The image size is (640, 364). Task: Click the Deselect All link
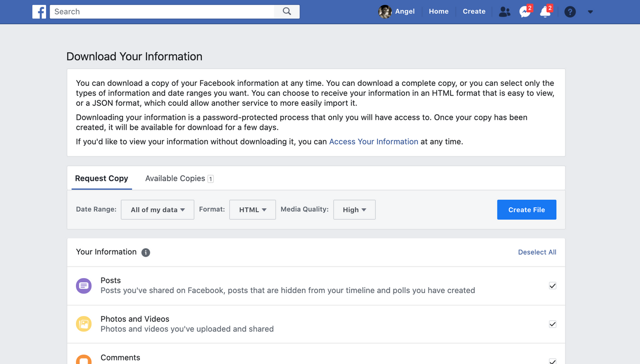coord(537,252)
